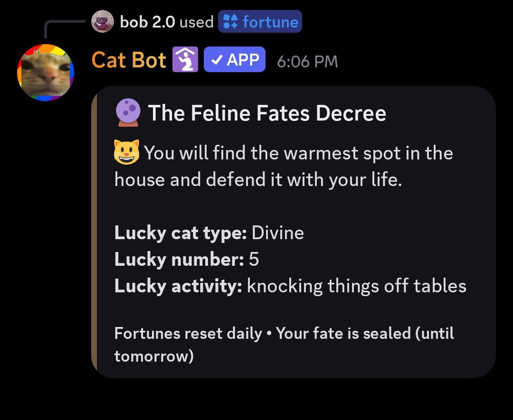Viewport: 513px width, 420px height.
Task: Open bob 2.0's small avatar
Action: coord(103,21)
